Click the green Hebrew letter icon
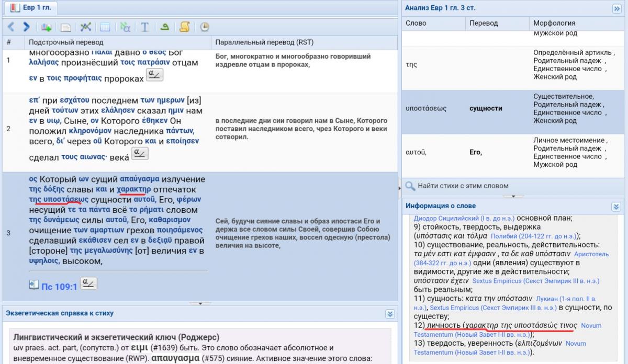This screenshot has height=364, width=628. pyautogui.click(x=164, y=27)
